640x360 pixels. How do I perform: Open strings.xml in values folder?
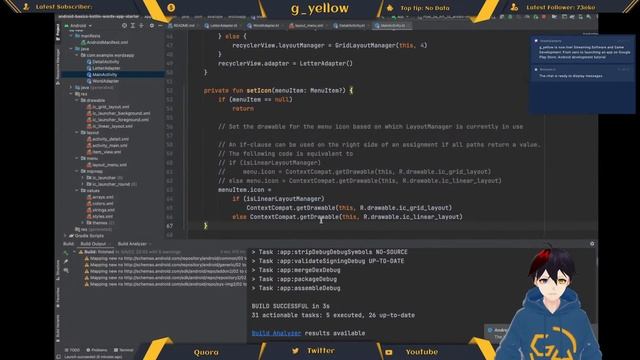click(x=101, y=210)
